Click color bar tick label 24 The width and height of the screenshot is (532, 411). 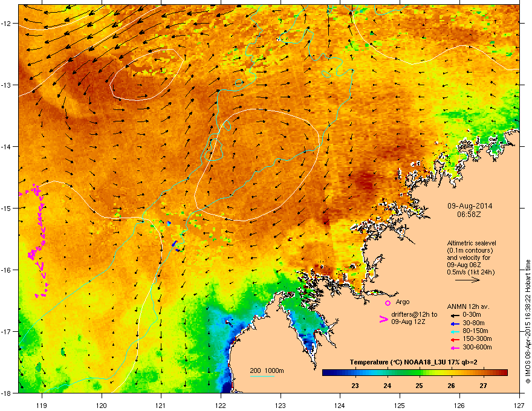(x=387, y=386)
